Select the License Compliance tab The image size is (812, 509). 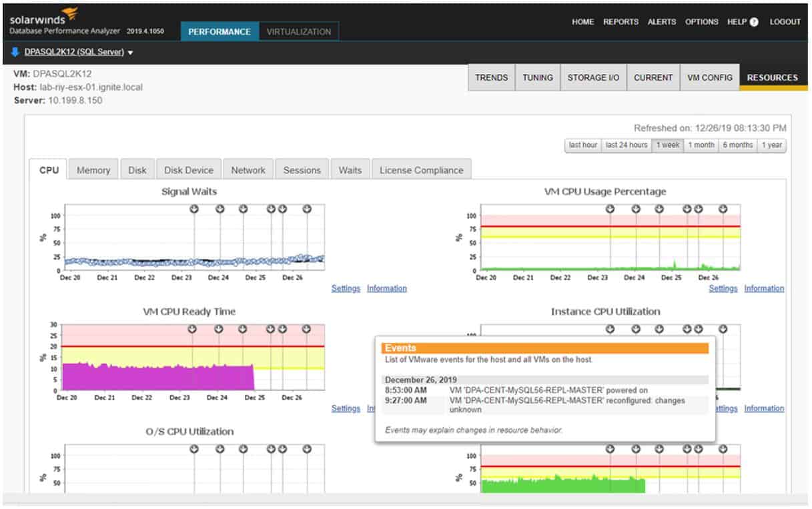421,170
